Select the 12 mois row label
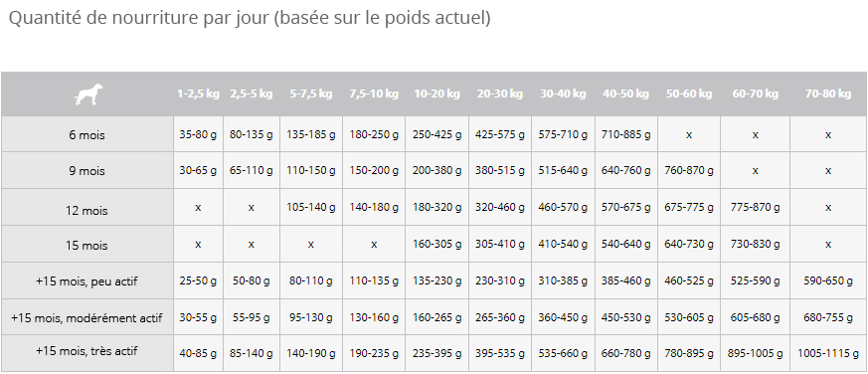Viewport: 868px width, 374px height. (x=87, y=211)
